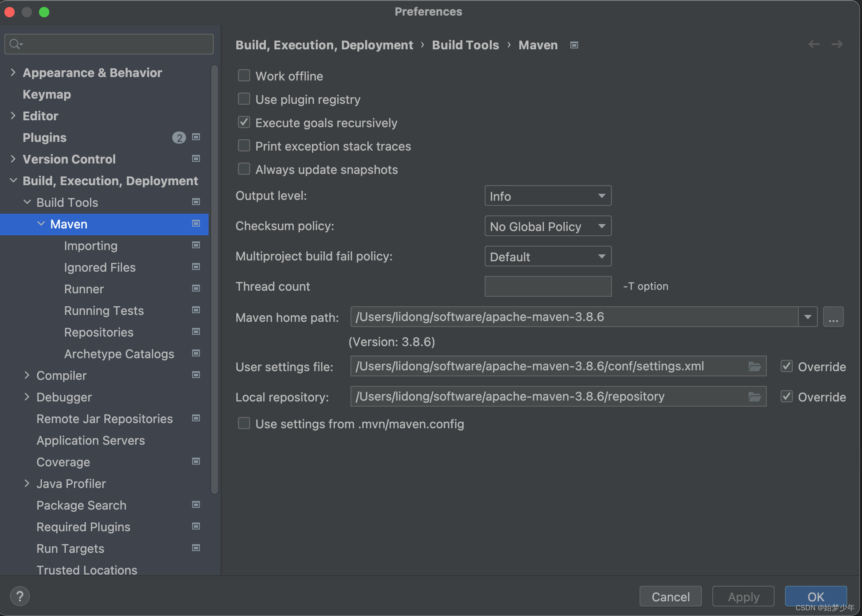862x616 pixels.
Task: Click the project-level icon on the Maven row
Action: point(196,224)
